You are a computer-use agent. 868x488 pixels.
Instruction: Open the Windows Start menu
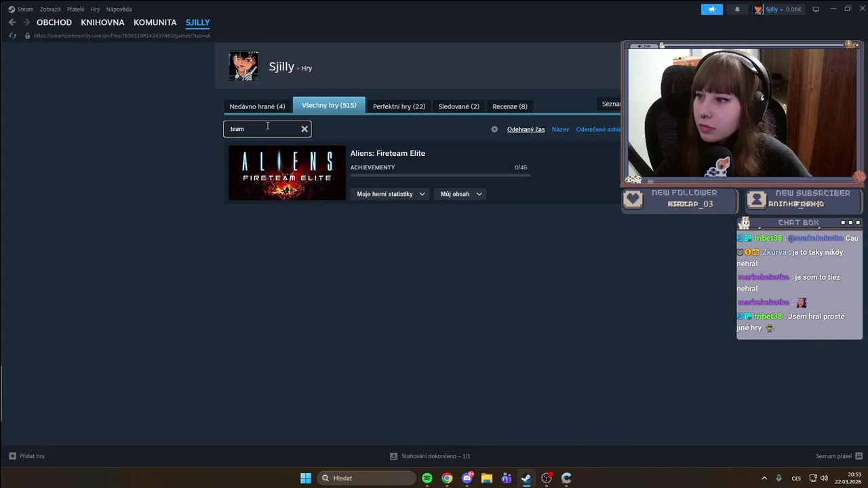(306, 478)
